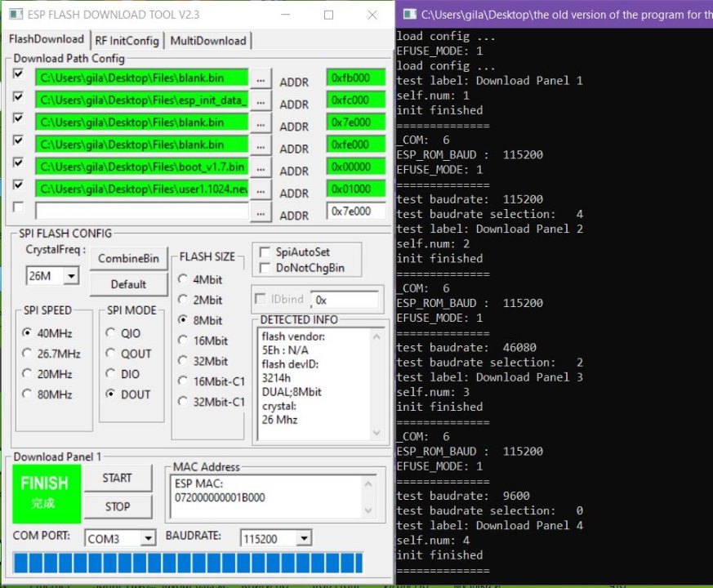Select 4Mbit flash size

tap(200, 279)
